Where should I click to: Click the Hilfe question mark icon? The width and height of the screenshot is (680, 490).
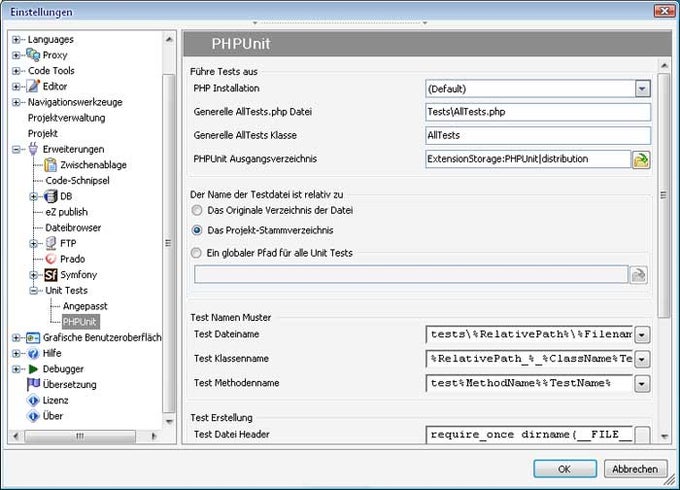pos(33,353)
